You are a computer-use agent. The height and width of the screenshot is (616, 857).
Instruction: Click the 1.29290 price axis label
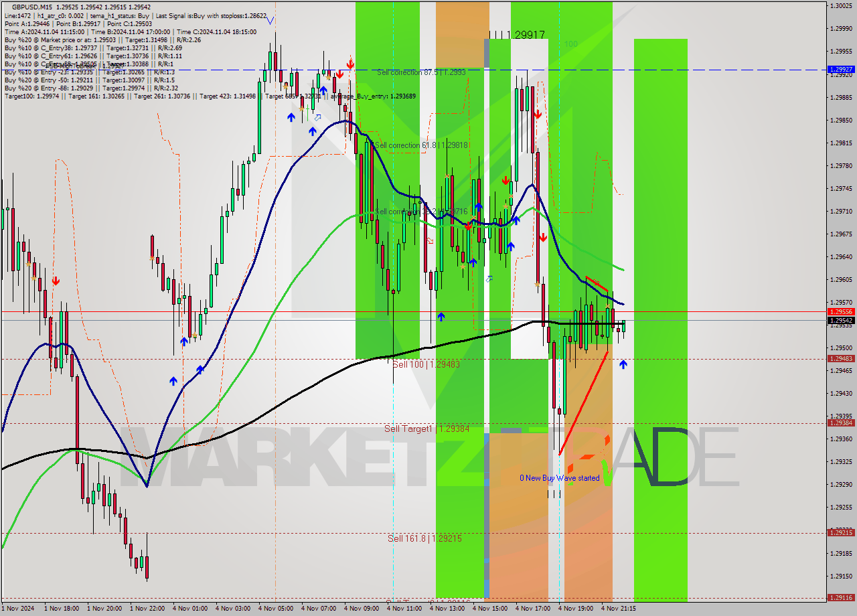point(841,484)
